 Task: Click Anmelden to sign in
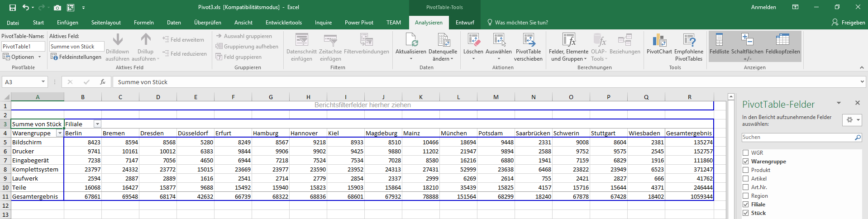(763, 7)
